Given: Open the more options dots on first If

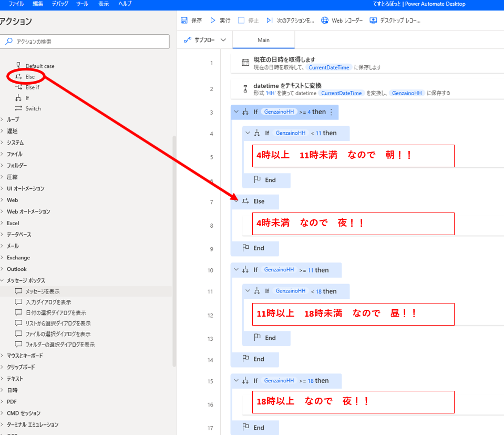Looking at the screenshot, I should [331, 112].
